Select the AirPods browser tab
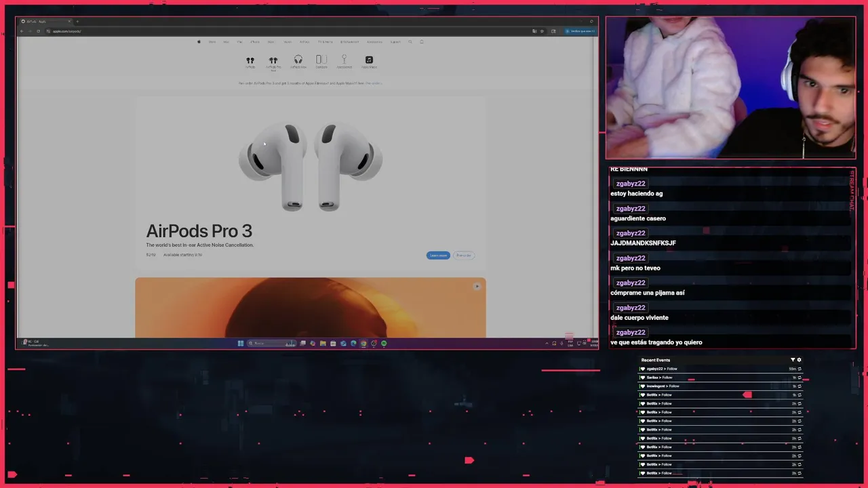The image size is (868, 488). (46, 21)
